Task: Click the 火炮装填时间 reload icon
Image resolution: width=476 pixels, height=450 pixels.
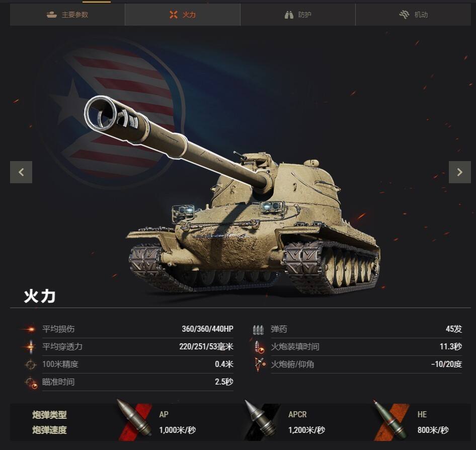Action: (259, 347)
